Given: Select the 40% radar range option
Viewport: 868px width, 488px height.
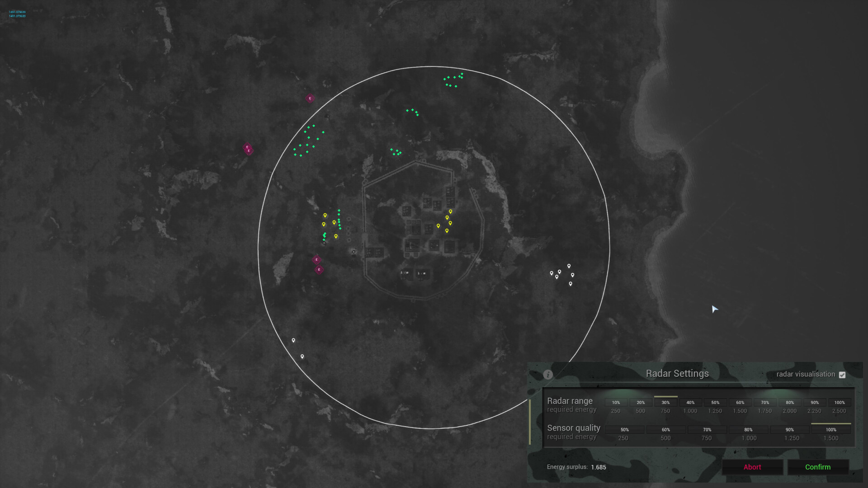Looking at the screenshot, I should click(x=690, y=402).
